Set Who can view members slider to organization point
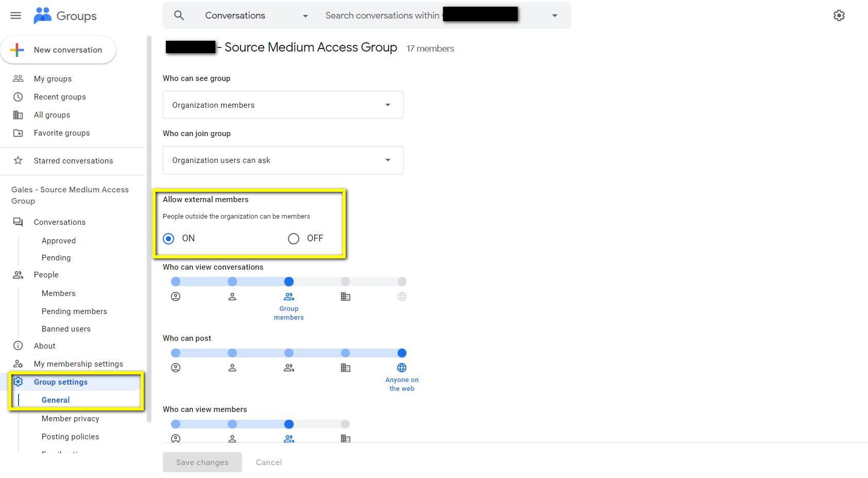This screenshot has width=868, height=478. click(346, 424)
